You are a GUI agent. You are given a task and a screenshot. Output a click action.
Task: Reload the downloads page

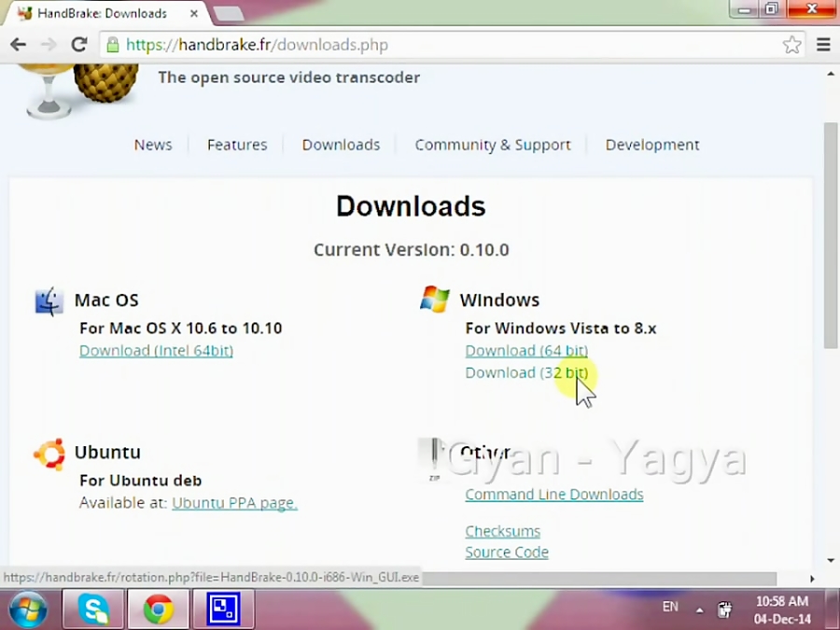78,44
